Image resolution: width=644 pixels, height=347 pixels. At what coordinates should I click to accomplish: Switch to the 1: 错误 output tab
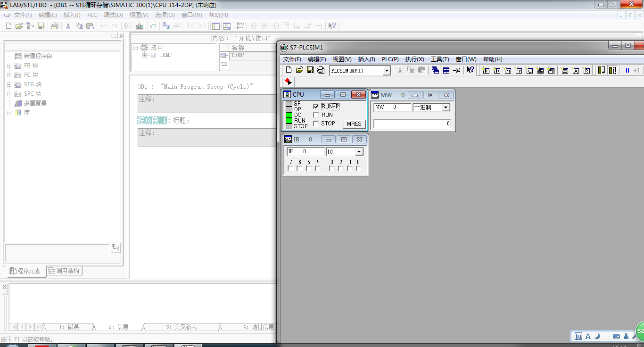click(x=69, y=327)
